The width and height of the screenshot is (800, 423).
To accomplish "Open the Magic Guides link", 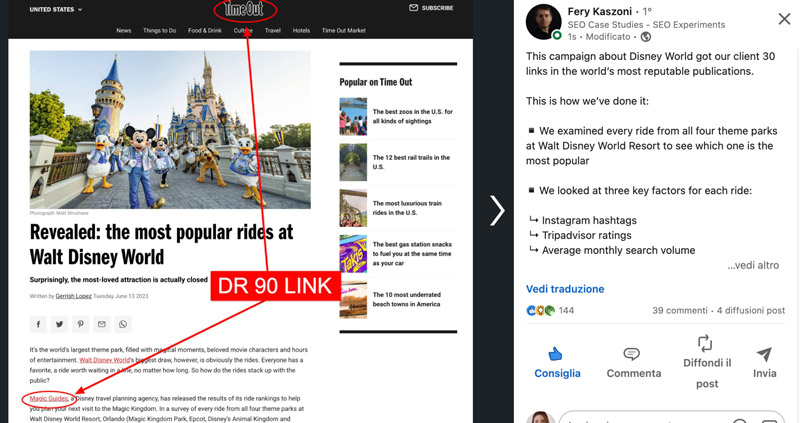I will (x=48, y=399).
